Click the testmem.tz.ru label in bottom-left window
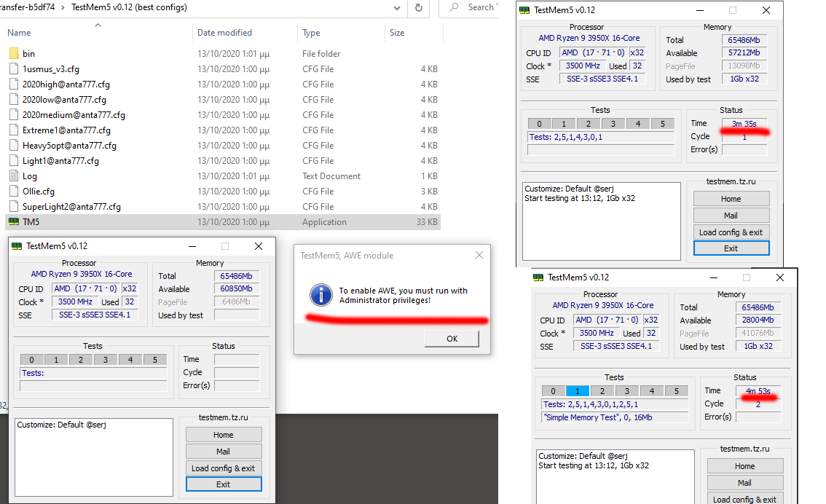This screenshot has width=826, height=504. pyautogui.click(x=224, y=417)
